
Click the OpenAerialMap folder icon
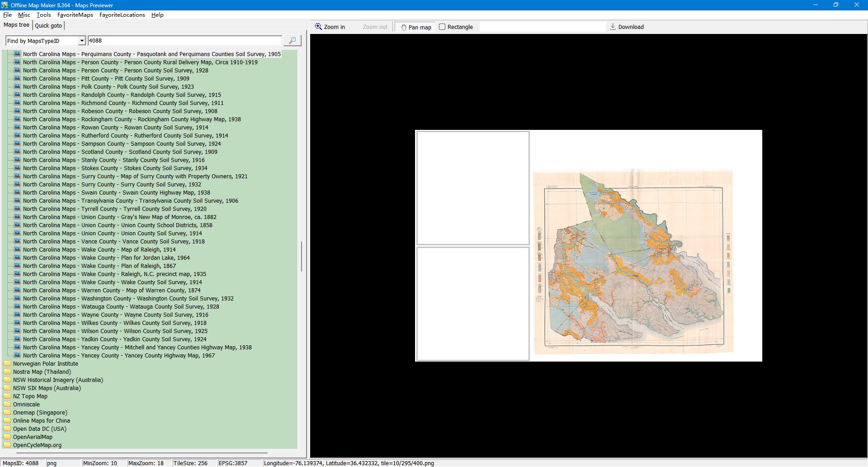[x=7, y=437]
